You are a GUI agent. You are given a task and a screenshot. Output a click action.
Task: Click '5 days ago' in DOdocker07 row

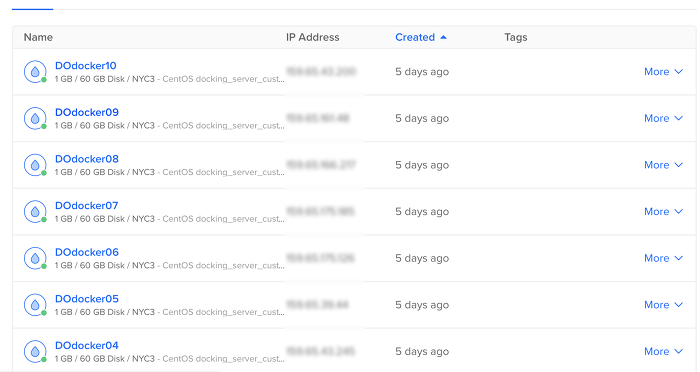[422, 212]
